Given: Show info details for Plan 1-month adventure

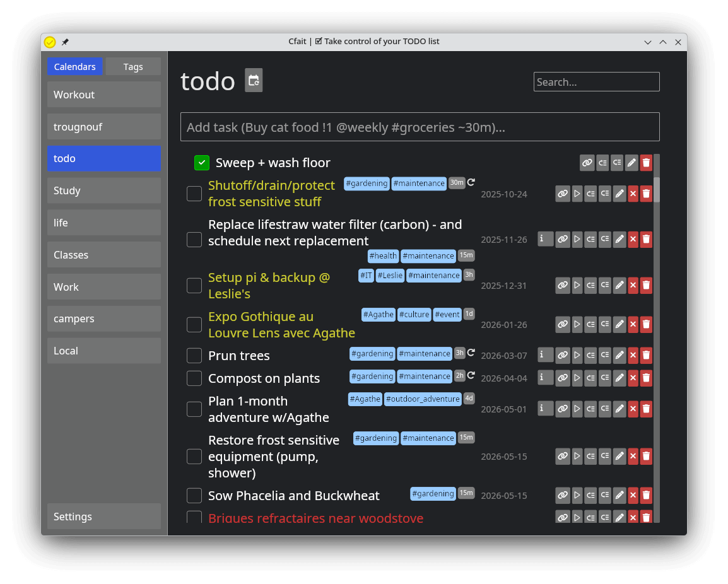Looking at the screenshot, I should point(545,409).
